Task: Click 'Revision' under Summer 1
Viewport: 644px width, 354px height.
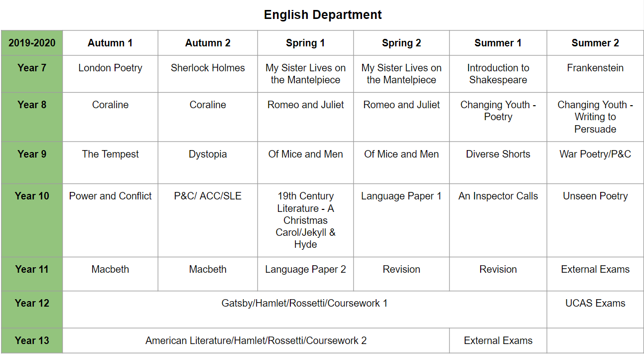Action: [x=498, y=274]
